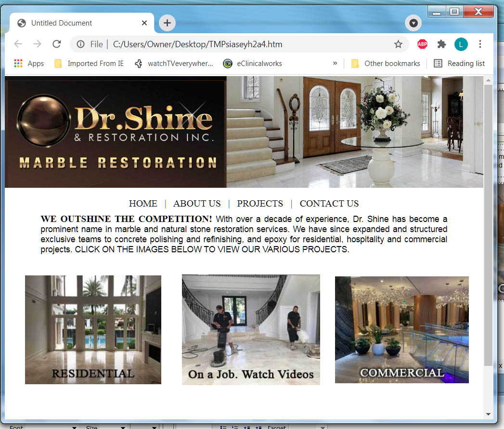Maximize the Chrome window
This screenshot has width=504, height=429.
click(454, 12)
